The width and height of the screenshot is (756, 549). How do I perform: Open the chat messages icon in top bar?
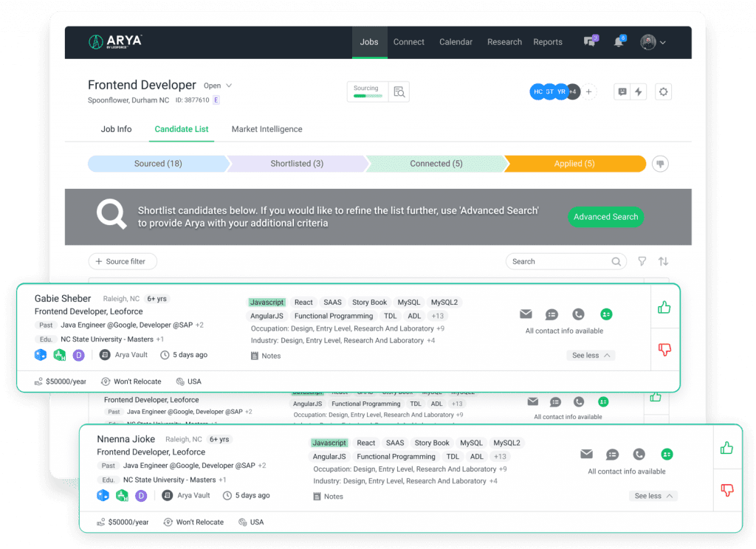tap(591, 41)
